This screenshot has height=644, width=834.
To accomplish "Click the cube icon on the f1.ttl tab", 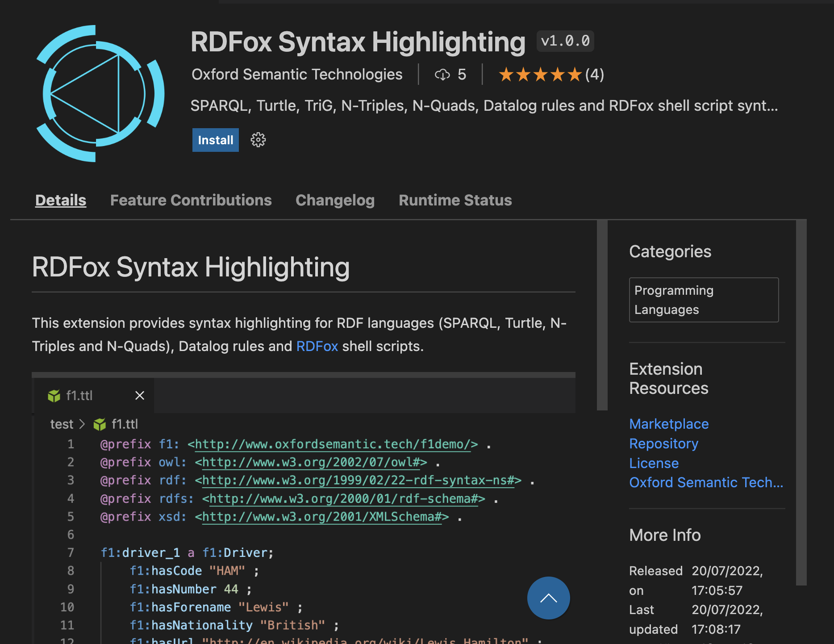I will coord(54,395).
